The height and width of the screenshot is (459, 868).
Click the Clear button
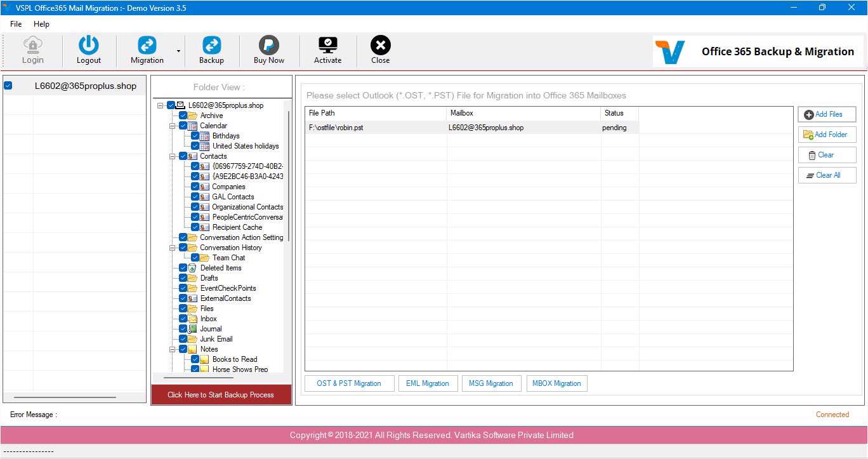point(827,155)
